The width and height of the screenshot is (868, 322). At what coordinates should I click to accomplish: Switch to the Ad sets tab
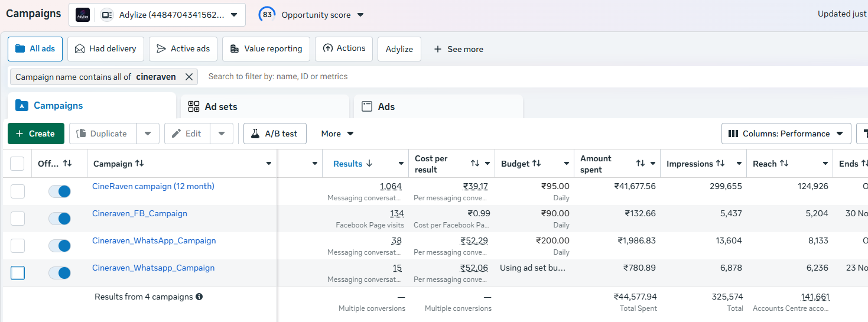point(265,106)
